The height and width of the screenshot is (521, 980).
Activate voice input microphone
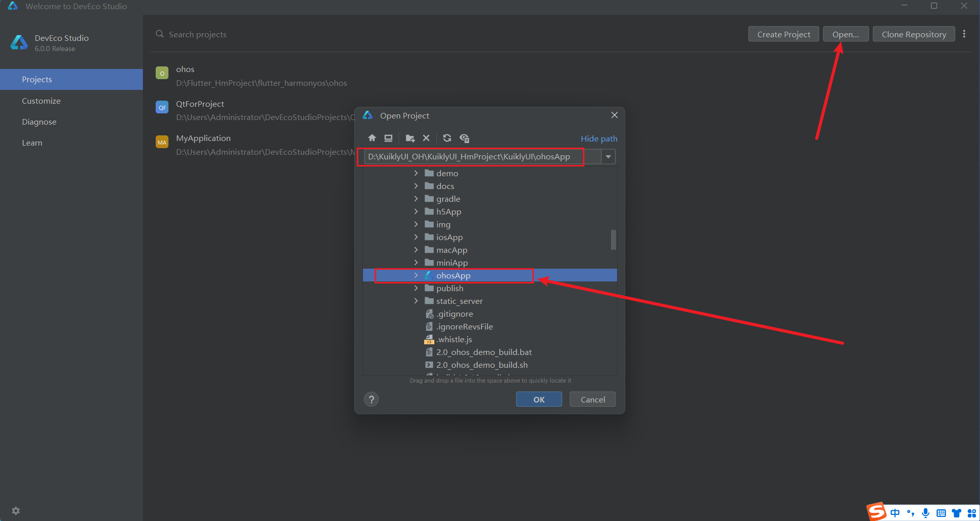point(925,513)
